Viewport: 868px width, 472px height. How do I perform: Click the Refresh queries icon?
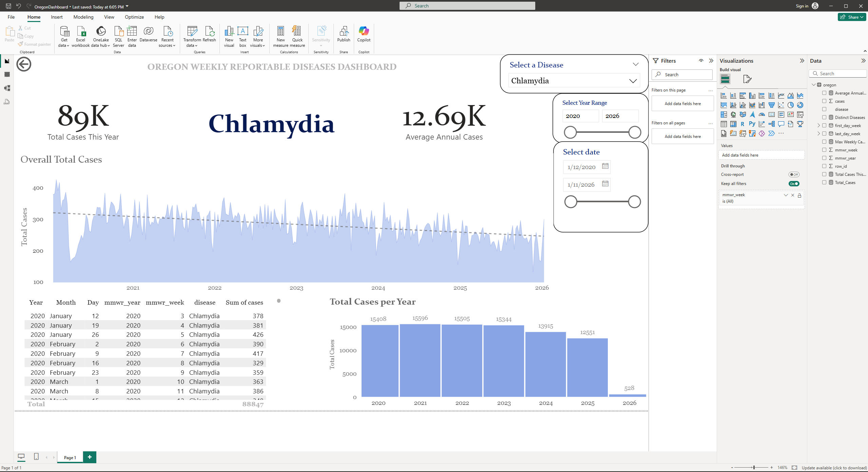[209, 32]
